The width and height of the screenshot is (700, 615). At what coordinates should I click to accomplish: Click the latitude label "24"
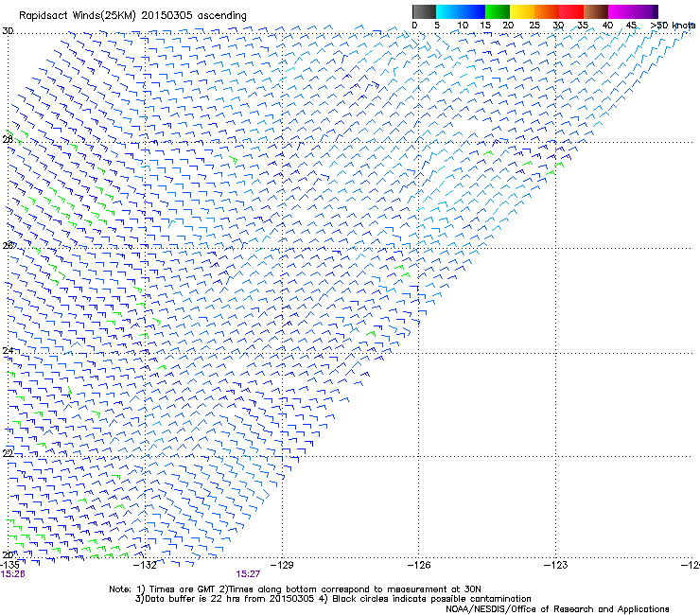8,351
